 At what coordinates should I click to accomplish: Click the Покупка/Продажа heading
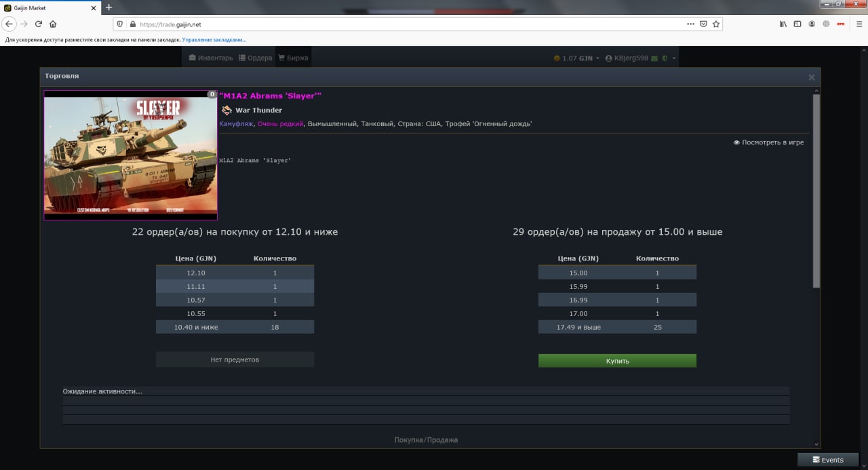tap(426, 440)
